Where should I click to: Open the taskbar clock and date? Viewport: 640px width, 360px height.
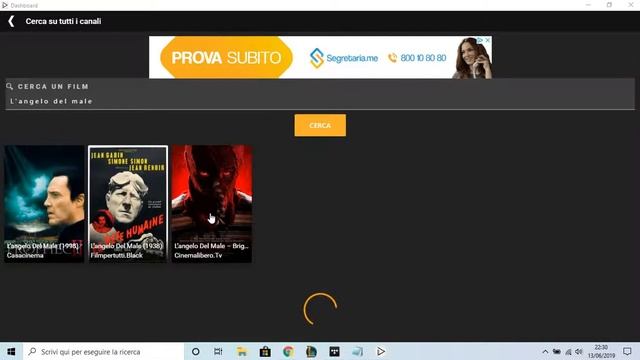coord(601,351)
